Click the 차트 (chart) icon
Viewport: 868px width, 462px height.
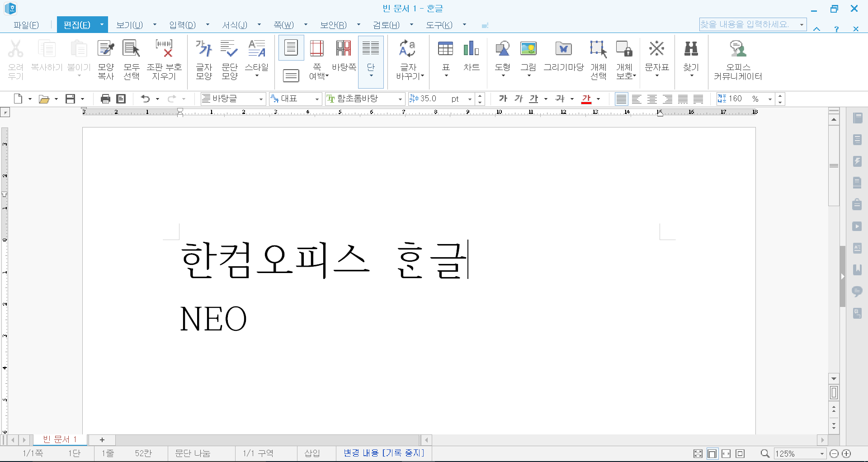pos(472,56)
